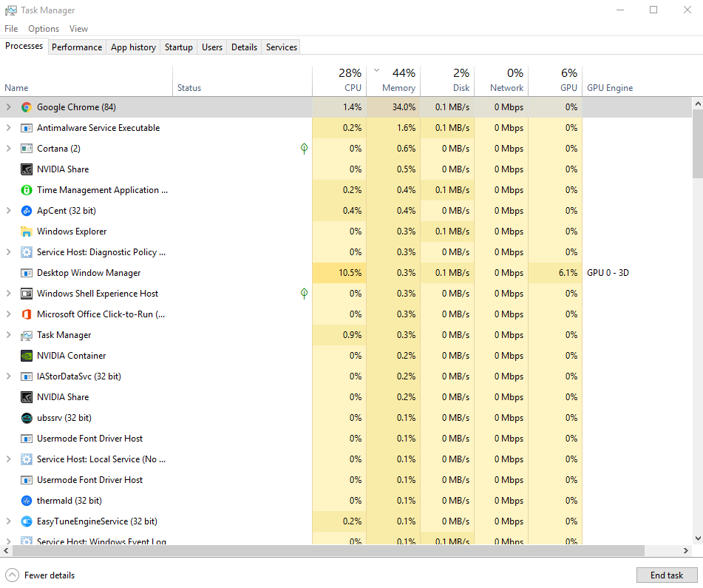Expand Service Host: Local Service row
This screenshot has height=588, width=703.
pos(8,459)
